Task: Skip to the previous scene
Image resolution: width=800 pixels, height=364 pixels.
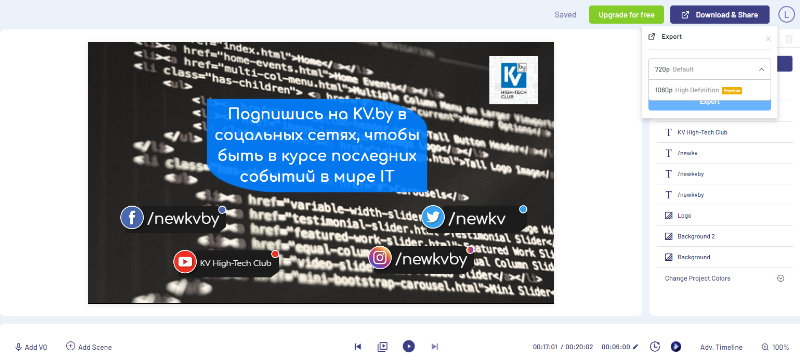Action: [358, 347]
